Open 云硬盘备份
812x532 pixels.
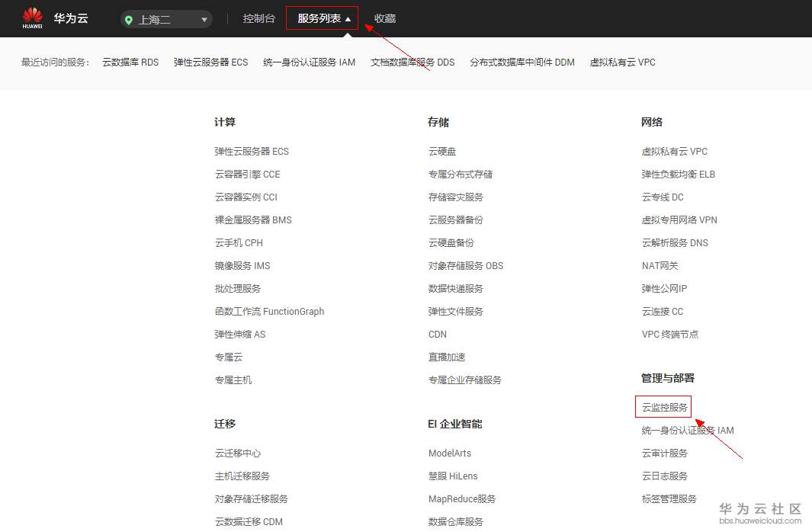(x=451, y=242)
